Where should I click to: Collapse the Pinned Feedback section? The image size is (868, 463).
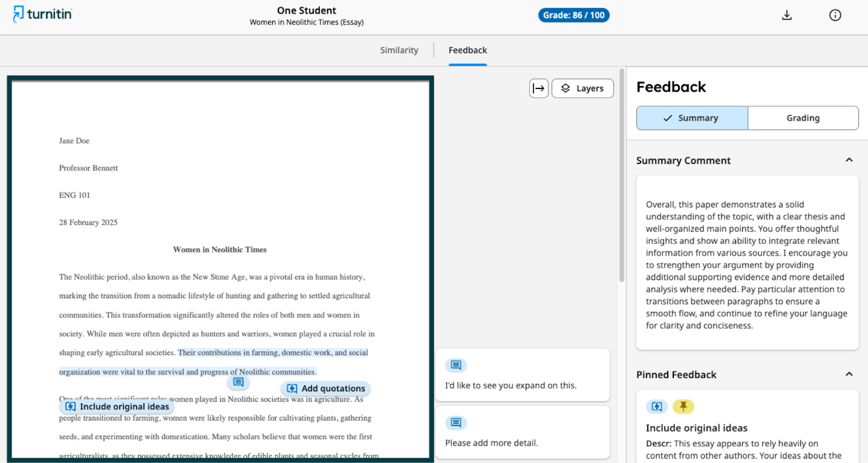(849, 375)
